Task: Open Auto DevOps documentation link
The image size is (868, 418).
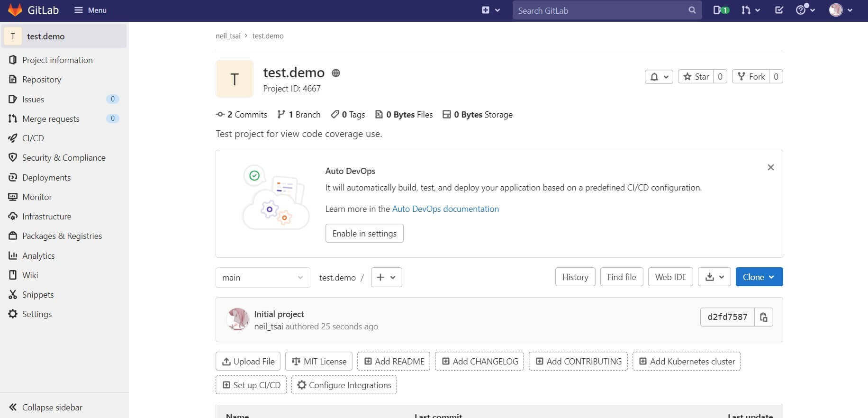Action: [445, 209]
